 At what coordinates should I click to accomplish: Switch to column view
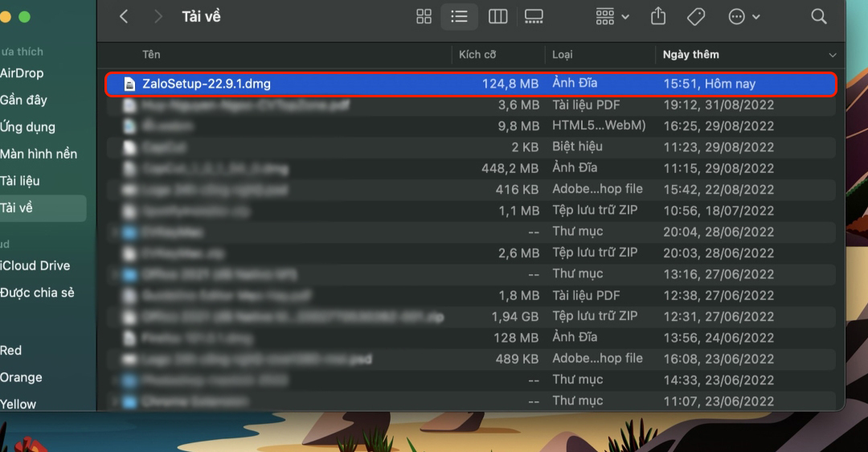497,17
